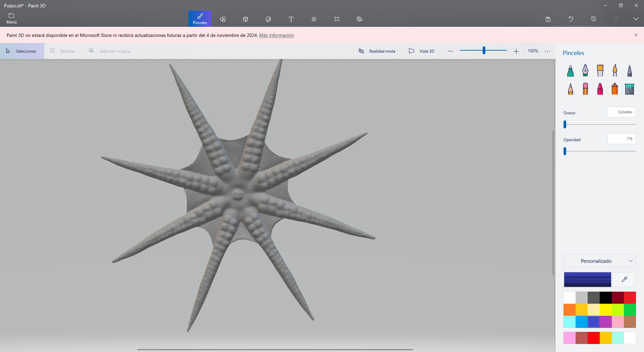The height and width of the screenshot is (352, 644).
Task: Select the Pencil tool
Action: [x=570, y=89]
